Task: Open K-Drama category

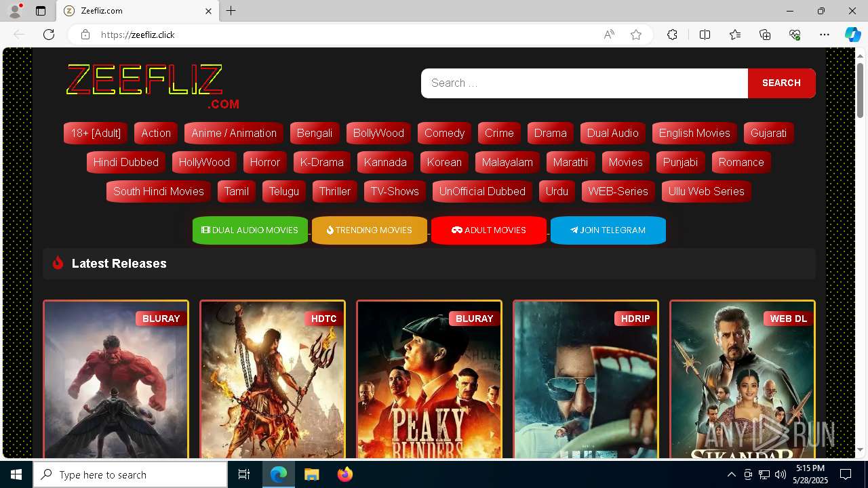Action: tap(322, 162)
